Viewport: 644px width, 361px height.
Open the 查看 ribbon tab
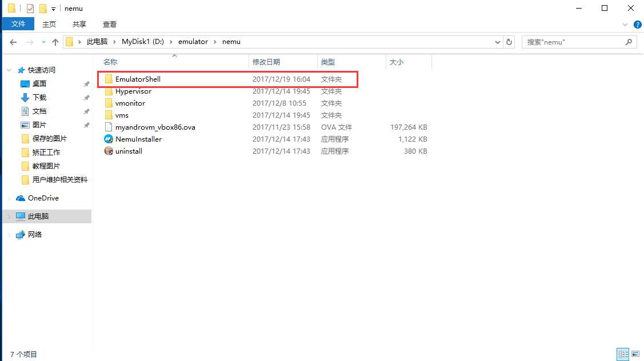click(109, 24)
